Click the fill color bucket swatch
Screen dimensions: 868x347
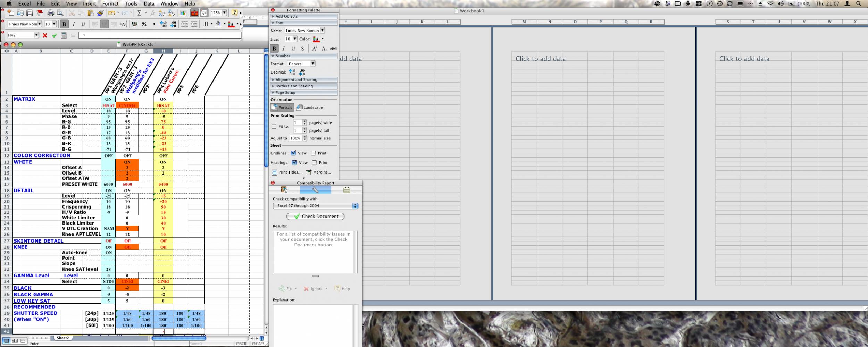[218, 24]
